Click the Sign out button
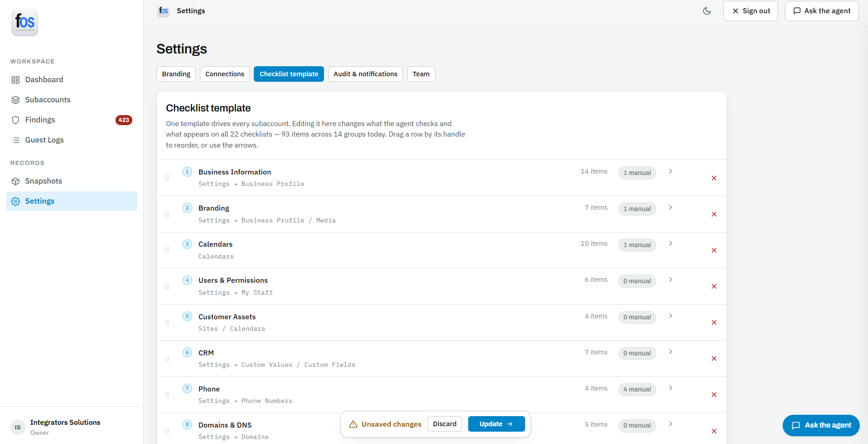The image size is (868, 444). pos(750,11)
